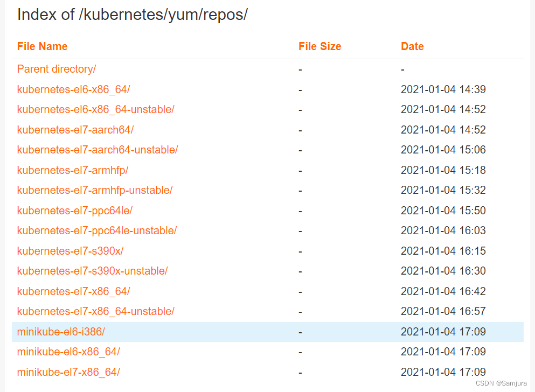Open the kubernetes-el7-armhfp-unstable folder
The image size is (535, 392).
pos(95,190)
